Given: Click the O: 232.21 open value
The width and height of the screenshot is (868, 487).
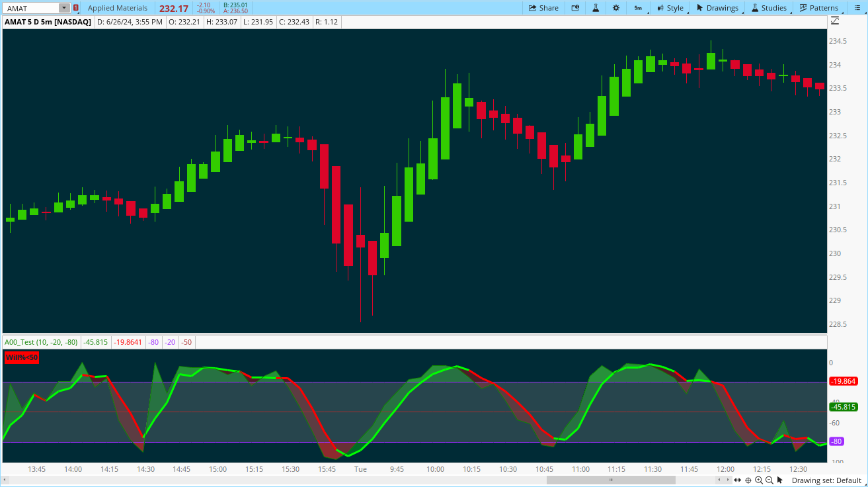Looking at the screenshot, I should (x=184, y=22).
